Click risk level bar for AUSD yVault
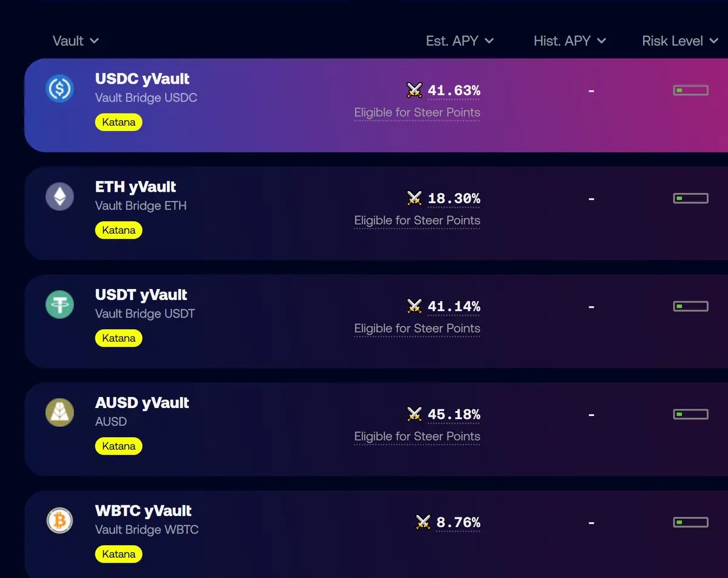728x578 pixels. [690, 415]
